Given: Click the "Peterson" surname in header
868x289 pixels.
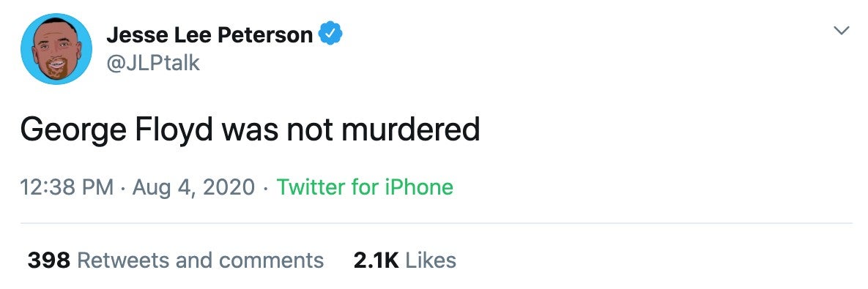Looking at the screenshot, I should click(265, 35).
